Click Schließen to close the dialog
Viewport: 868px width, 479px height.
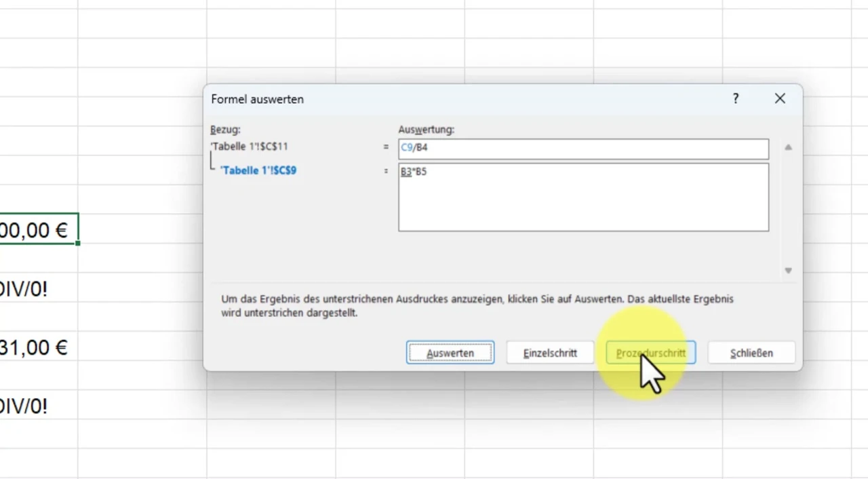pyautogui.click(x=751, y=353)
